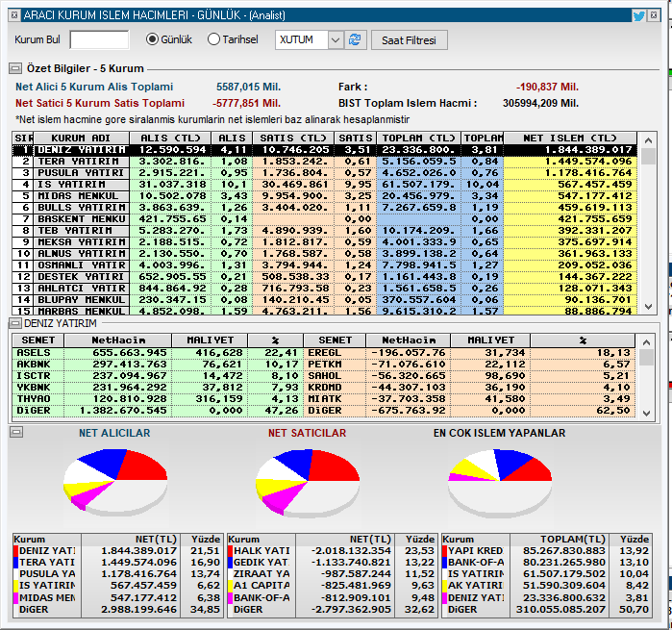Select the BASKENT MENKU row
Screen dimensions: 672x630
324,219
